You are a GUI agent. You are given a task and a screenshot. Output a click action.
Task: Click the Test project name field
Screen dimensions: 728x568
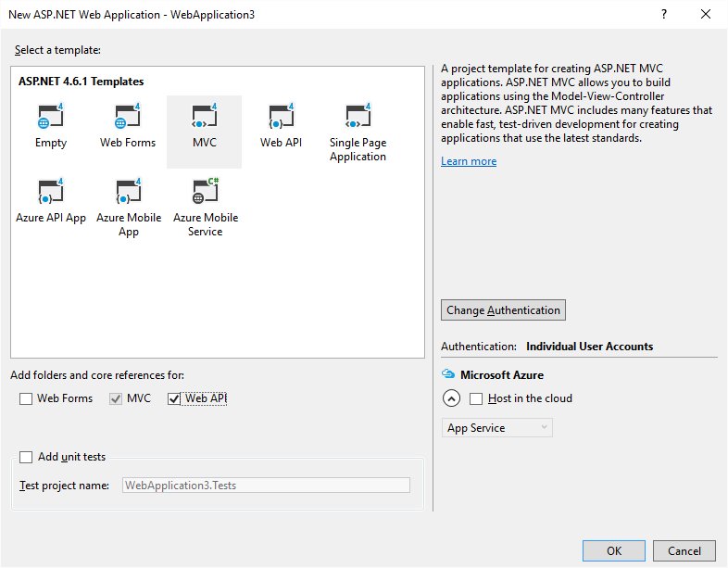(x=266, y=486)
